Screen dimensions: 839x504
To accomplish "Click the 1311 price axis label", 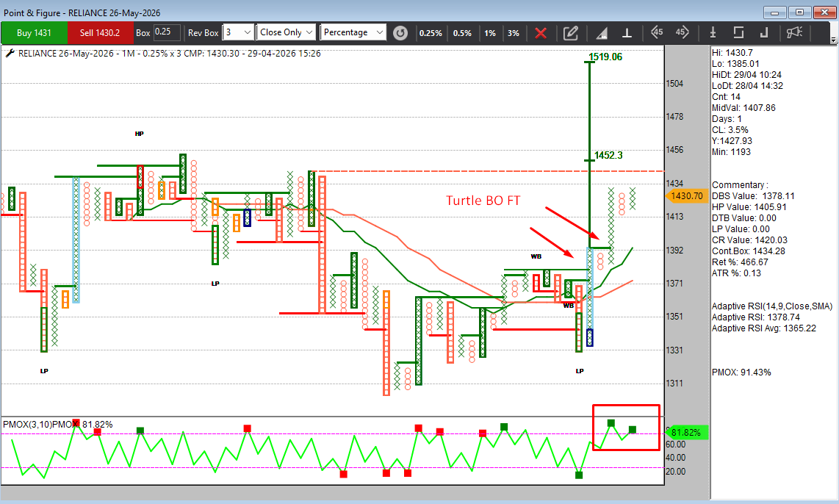I will tap(674, 383).
